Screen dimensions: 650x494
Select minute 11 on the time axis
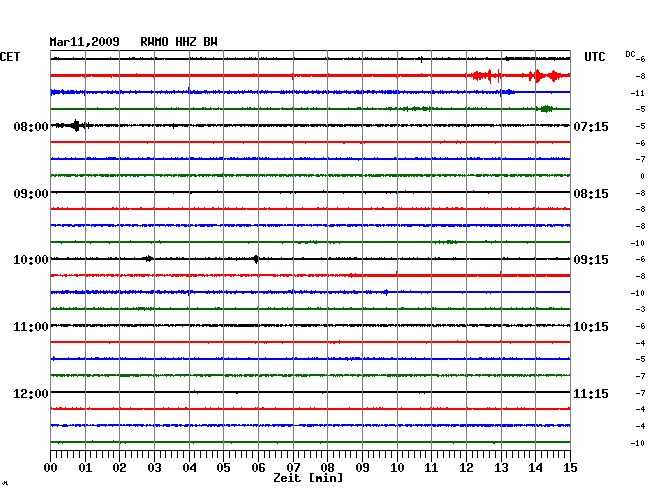(x=431, y=468)
